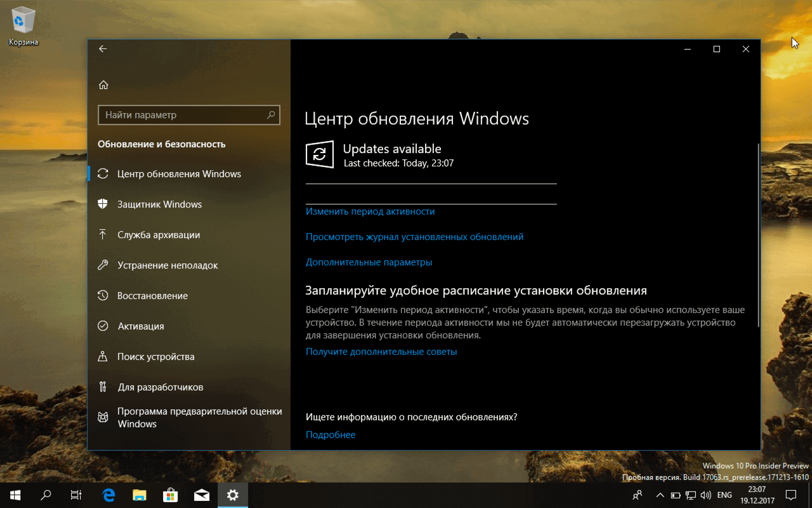Open the Mail app from the taskbar
The image size is (812, 508).
click(x=202, y=495)
